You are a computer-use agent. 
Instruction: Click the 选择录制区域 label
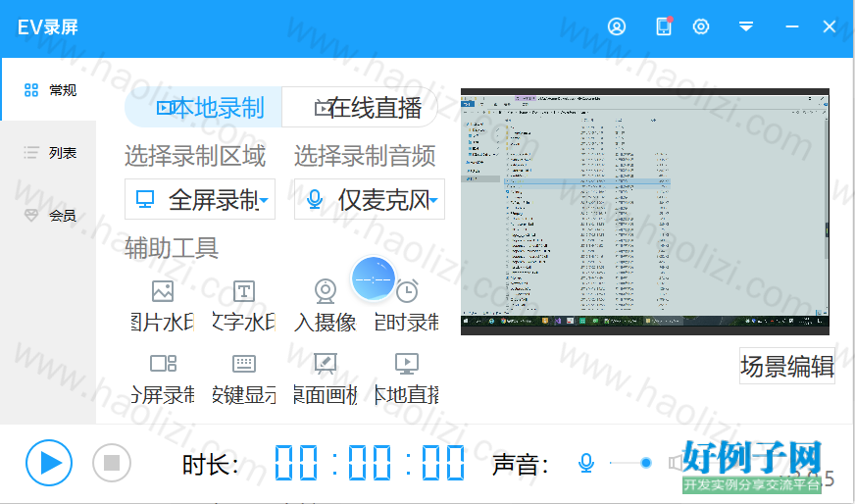coord(195,156)
